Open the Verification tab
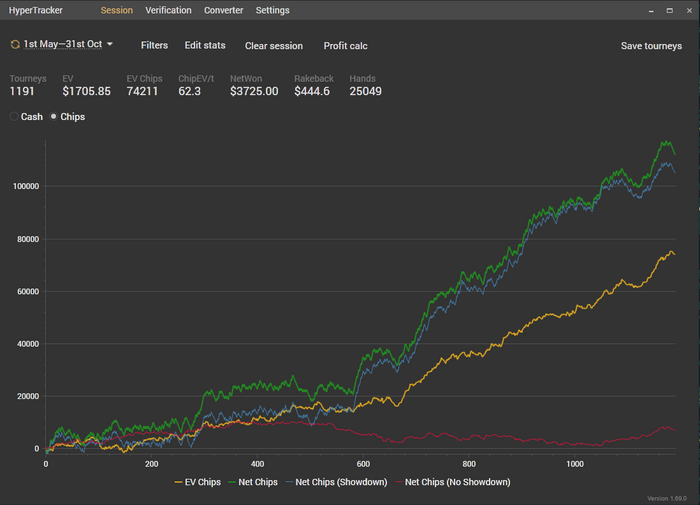Viewport: 700px width, 505px height. 168,10
